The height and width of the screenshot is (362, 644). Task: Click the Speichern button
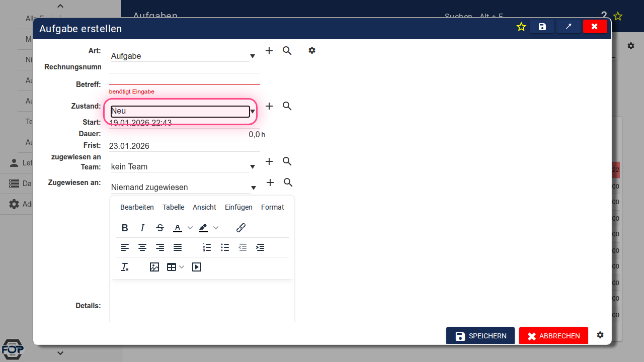click(480, 336)
